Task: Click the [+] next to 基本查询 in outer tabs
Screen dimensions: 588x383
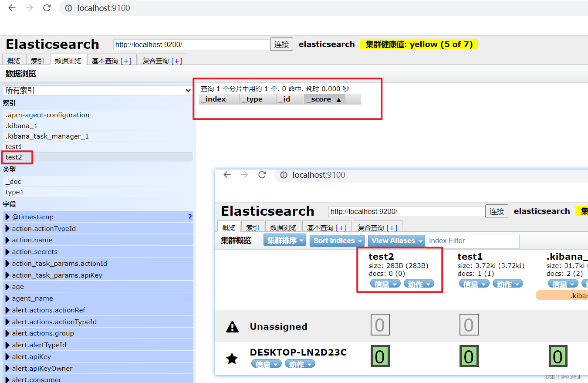Action: click(126, 61)
